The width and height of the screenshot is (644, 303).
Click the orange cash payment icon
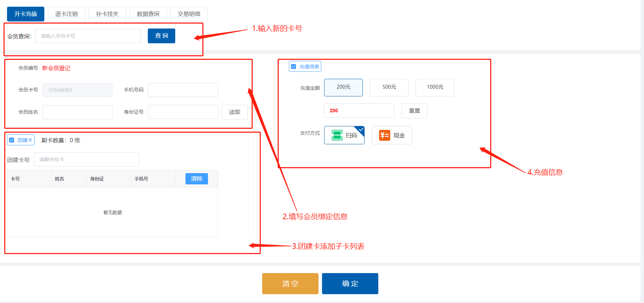click(384, 135)
